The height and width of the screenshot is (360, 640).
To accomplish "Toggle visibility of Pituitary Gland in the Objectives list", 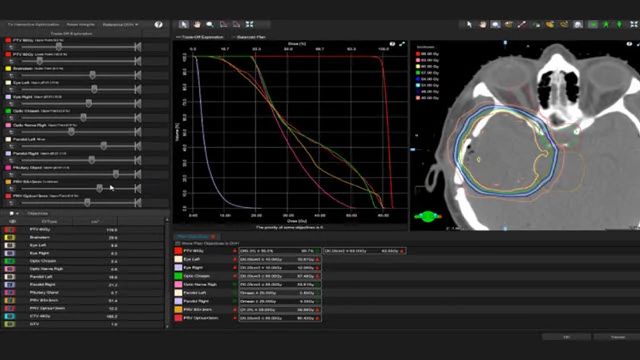I will 10,293.
